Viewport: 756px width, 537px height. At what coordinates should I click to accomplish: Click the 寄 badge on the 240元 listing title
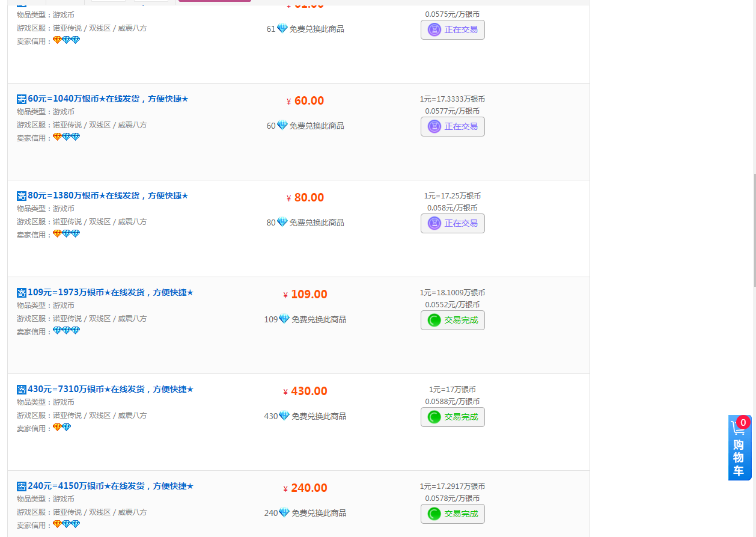tap(22, 486)
